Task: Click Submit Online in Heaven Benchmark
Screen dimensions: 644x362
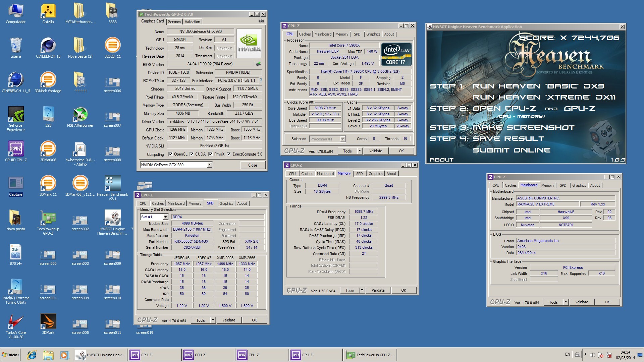Action: point(511,150)
